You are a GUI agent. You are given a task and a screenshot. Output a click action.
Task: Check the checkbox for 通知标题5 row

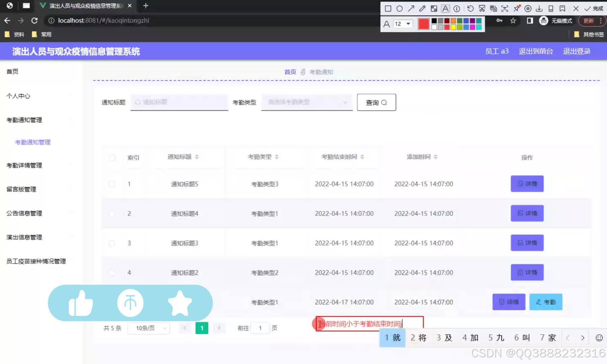click(112, 184)
